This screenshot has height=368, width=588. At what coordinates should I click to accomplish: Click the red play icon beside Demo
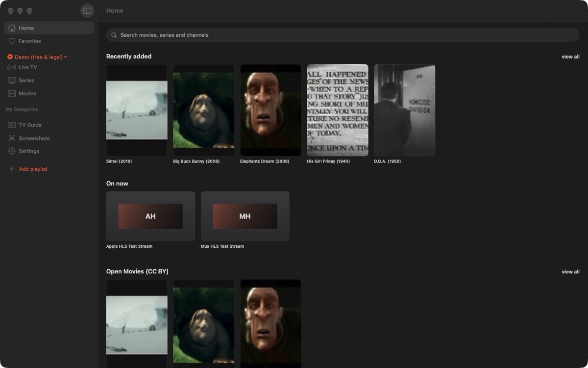pos(10,57)
